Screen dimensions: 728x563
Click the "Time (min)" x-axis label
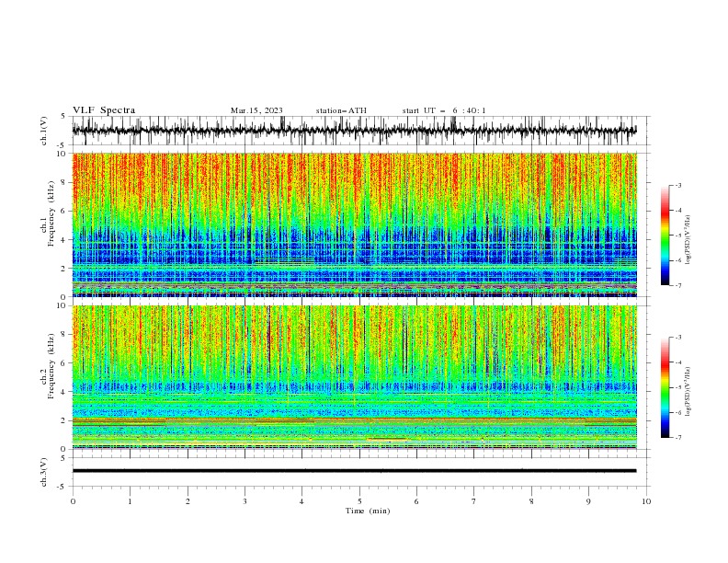coord(368,511)
